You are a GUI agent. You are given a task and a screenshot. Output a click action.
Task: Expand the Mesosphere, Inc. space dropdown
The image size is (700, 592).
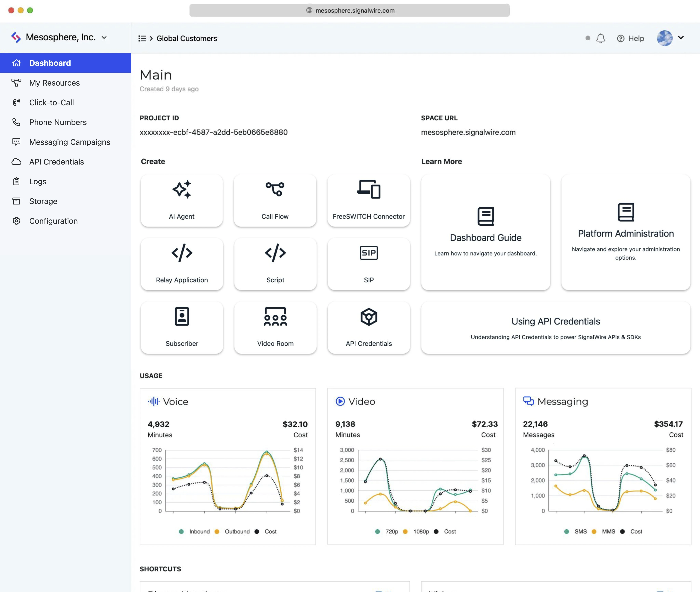click(104, 38)
